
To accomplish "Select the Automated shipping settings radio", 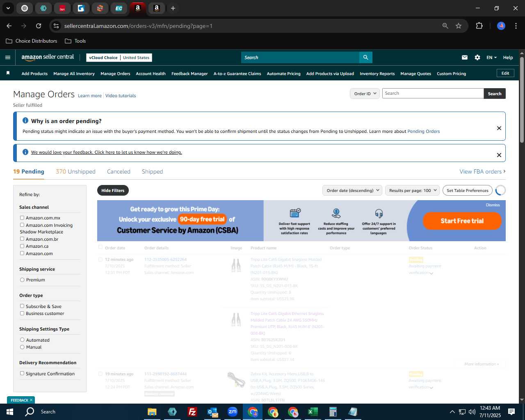I will tap(22, 340).
